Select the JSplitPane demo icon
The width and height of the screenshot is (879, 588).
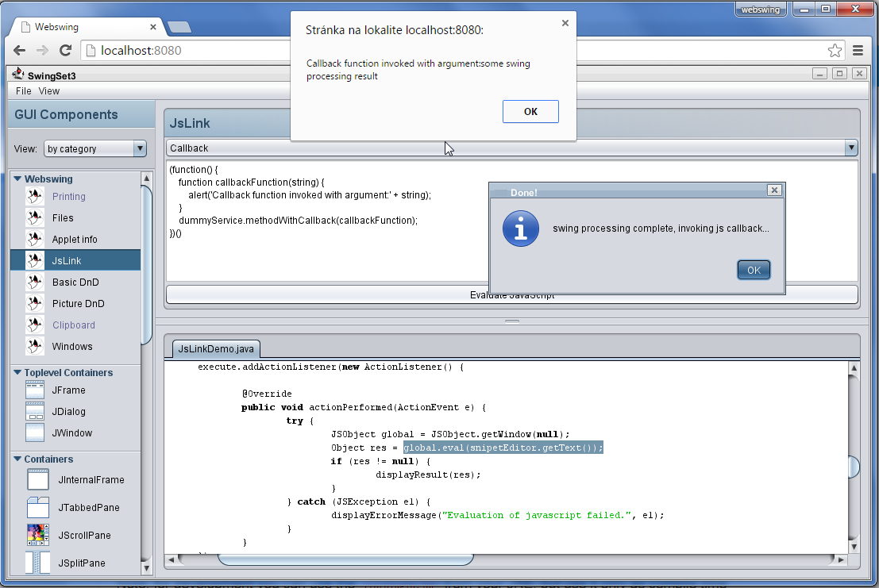click(x=38, y=563)
